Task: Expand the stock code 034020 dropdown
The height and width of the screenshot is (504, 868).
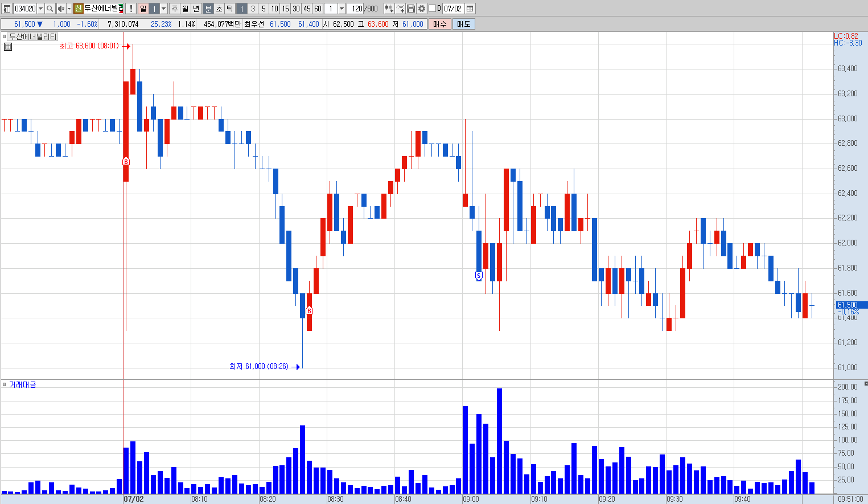Action: [x=40, y=9]
